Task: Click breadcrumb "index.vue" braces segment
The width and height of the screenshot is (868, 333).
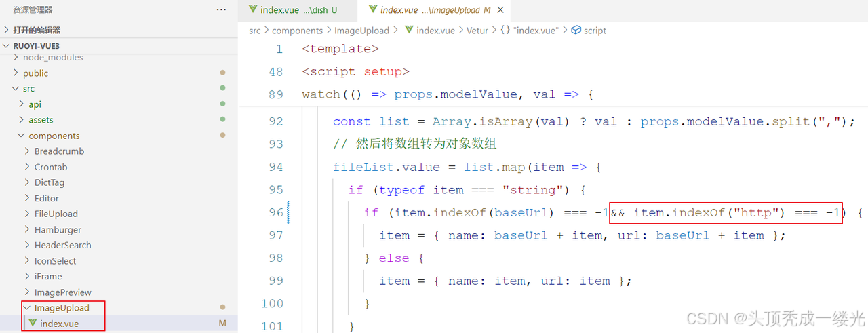Action: pyautogui.click(x=530, y=31)
